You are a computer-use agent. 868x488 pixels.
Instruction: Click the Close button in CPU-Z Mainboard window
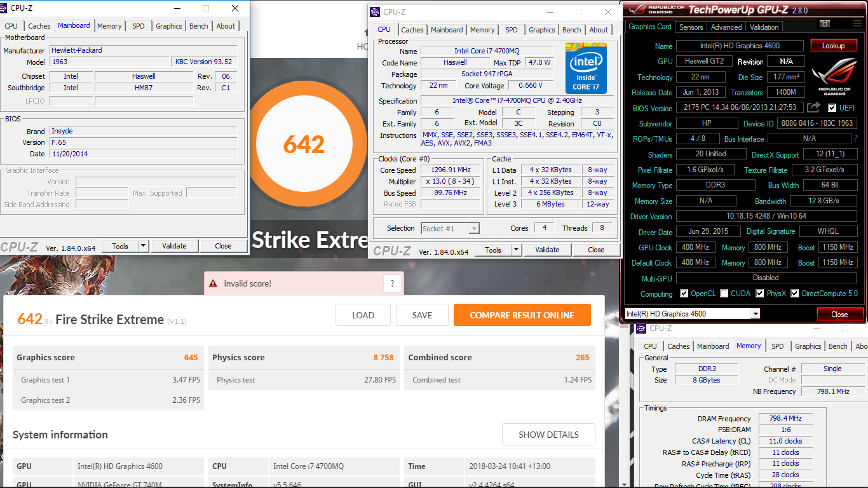[223, 246]
